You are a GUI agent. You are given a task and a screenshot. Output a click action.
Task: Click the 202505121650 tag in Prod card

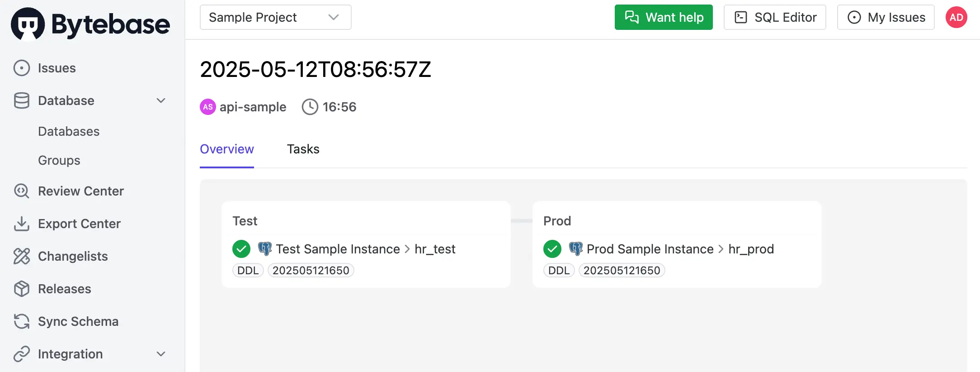coord(622,270)
